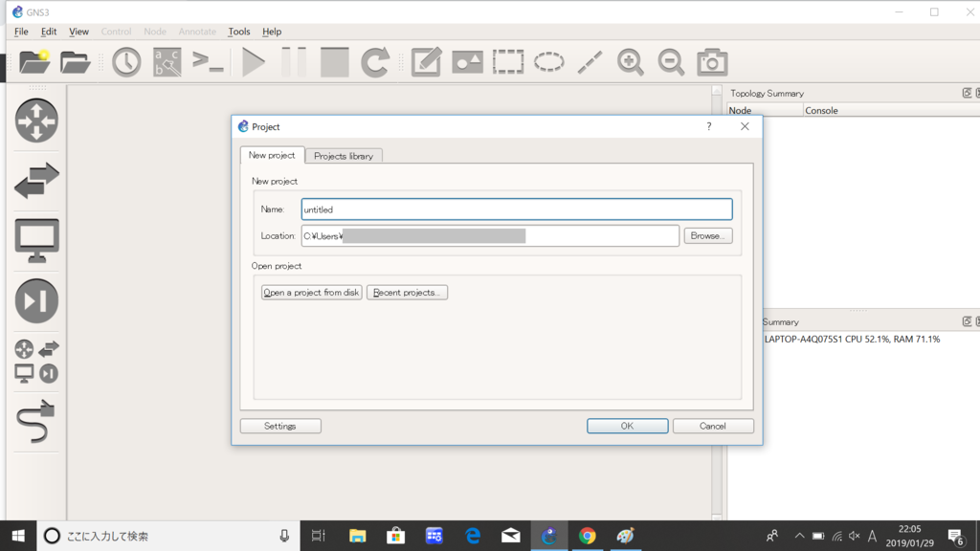Open the notification center icon
This screenshot has width=980, height=551.
[x=956, y=536]
